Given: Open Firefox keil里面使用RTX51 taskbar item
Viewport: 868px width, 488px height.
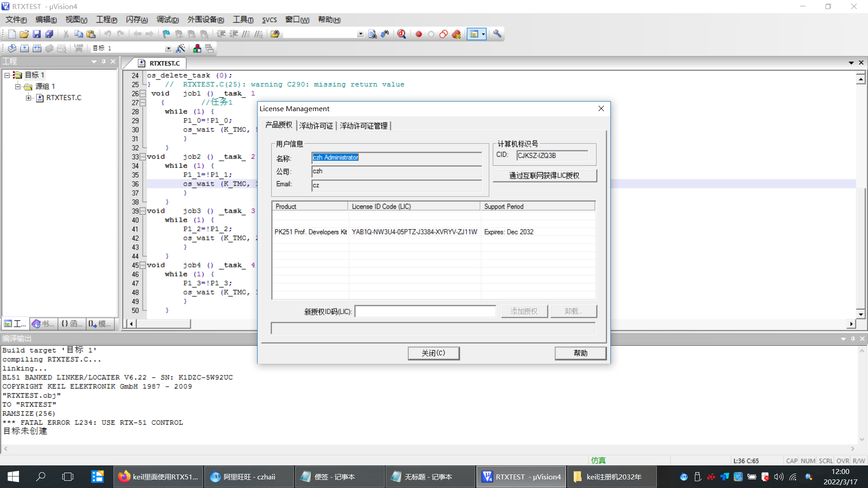Looking at the screenshot, I should pyautogui.click(x=158, y=477).
